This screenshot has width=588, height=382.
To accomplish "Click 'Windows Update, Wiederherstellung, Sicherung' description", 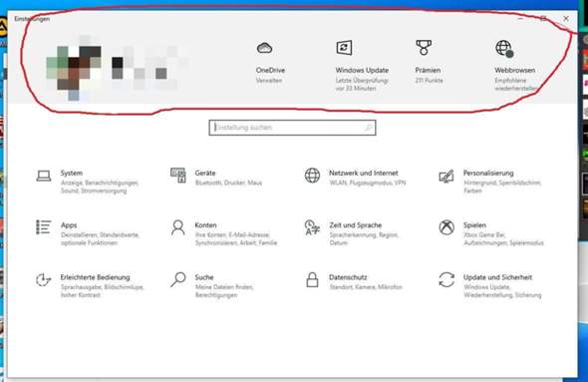I will click(502, 291).
